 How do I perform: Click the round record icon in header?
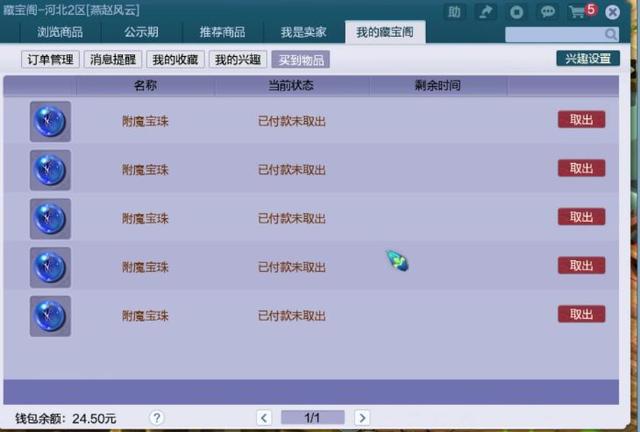tap(517, 12)
